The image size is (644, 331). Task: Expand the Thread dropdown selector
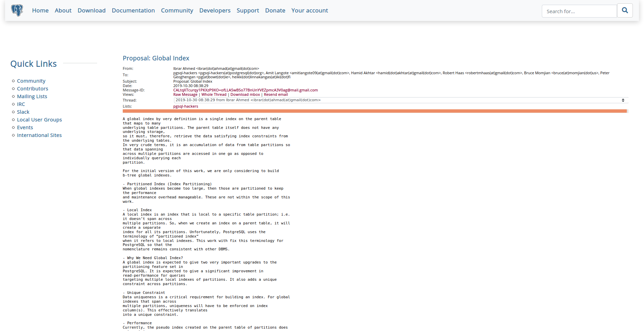401,100
